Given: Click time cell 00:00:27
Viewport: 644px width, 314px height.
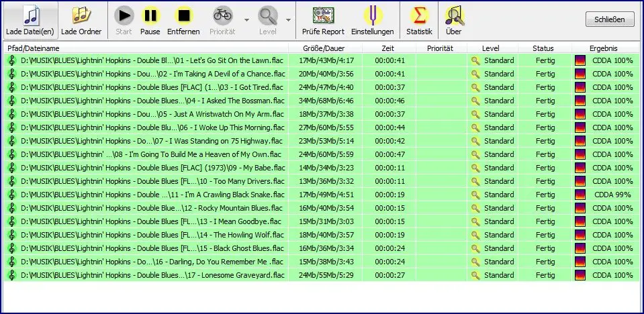Looking at the screenshot, I should tap(389, 275).
